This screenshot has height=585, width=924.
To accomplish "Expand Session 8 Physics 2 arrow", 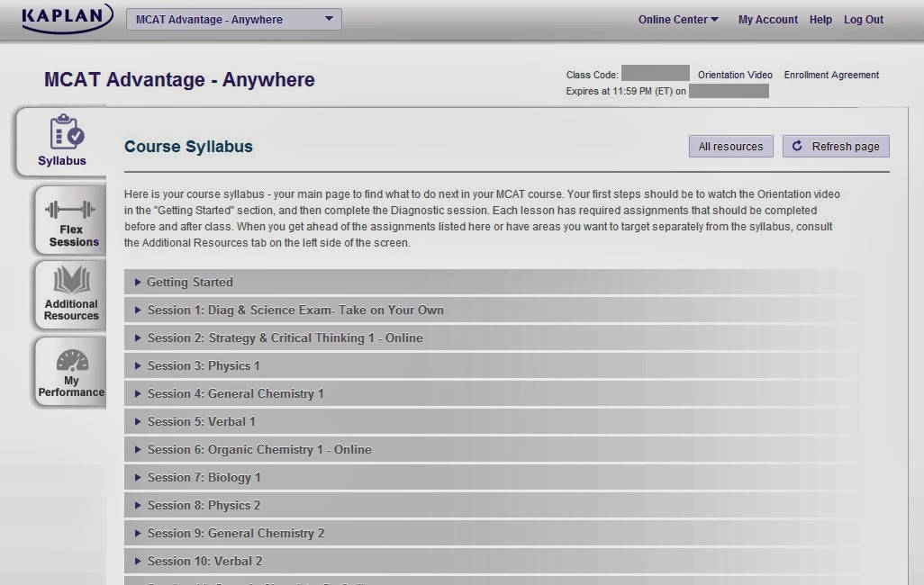I will [x=137, y=506].
